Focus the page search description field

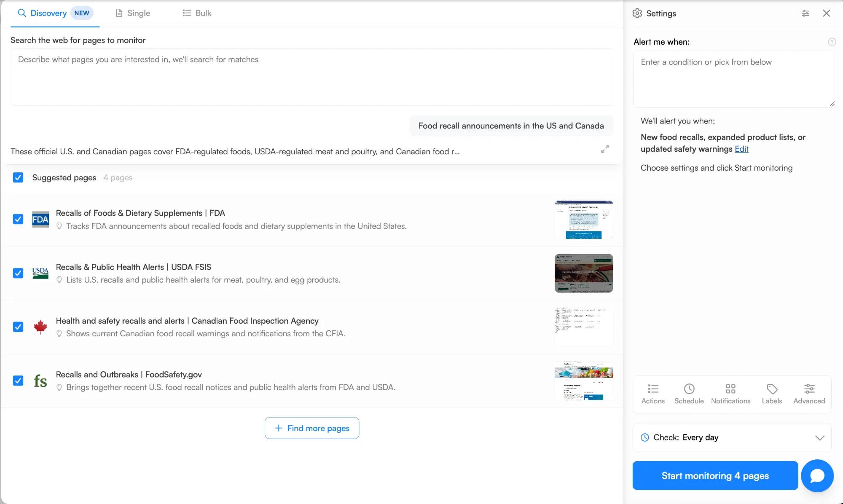[x=312, y=77]
